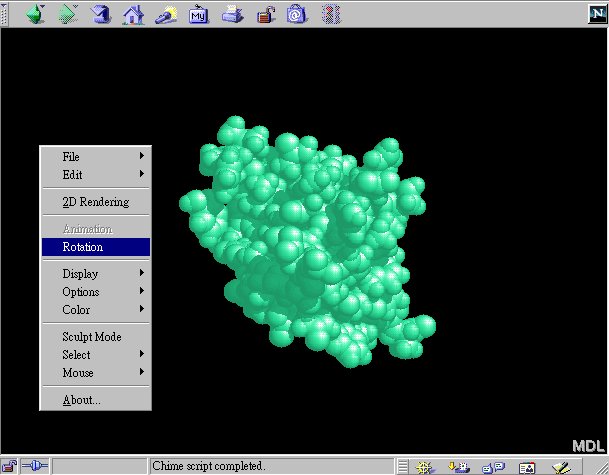Open the My Netscape icon

(x=198, y=15)
